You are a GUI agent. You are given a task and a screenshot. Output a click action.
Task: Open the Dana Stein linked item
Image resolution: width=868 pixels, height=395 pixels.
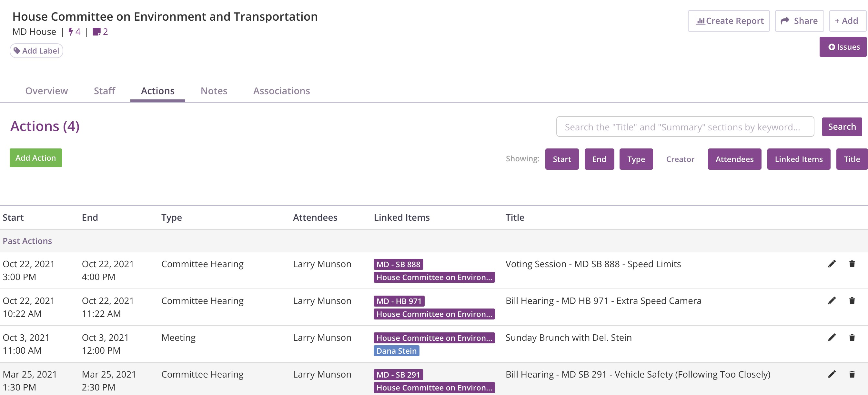tap(396, 351)
